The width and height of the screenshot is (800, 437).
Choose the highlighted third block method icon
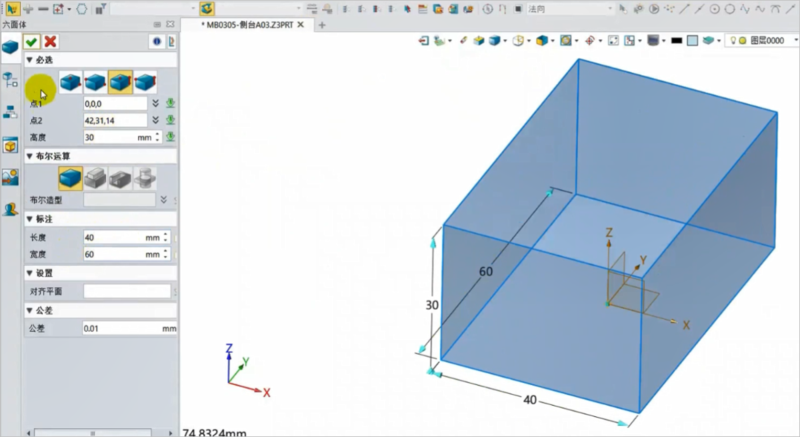[x=120, y=82]
